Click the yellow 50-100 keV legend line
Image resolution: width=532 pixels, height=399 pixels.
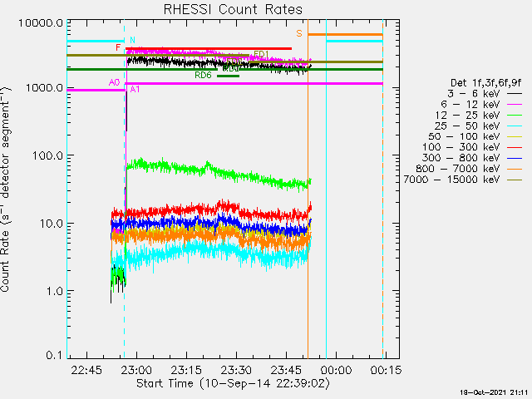[x=515, y=136]
